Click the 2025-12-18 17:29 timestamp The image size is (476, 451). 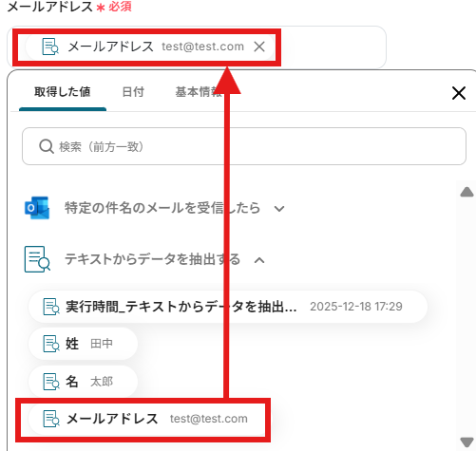pos(356,307)
